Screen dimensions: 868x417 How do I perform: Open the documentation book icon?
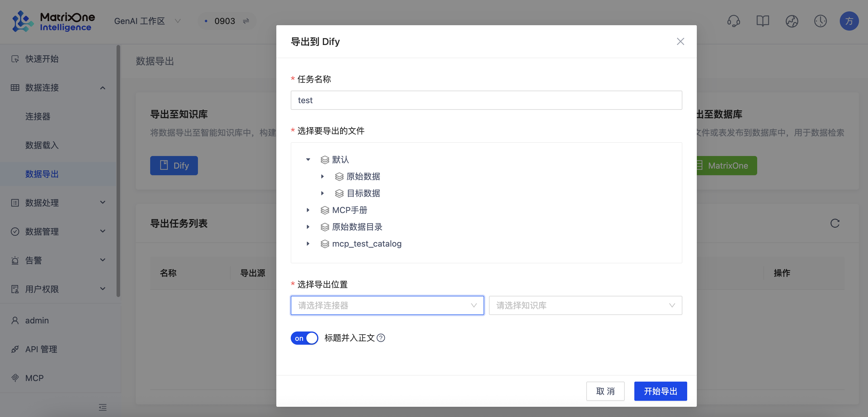763,21
